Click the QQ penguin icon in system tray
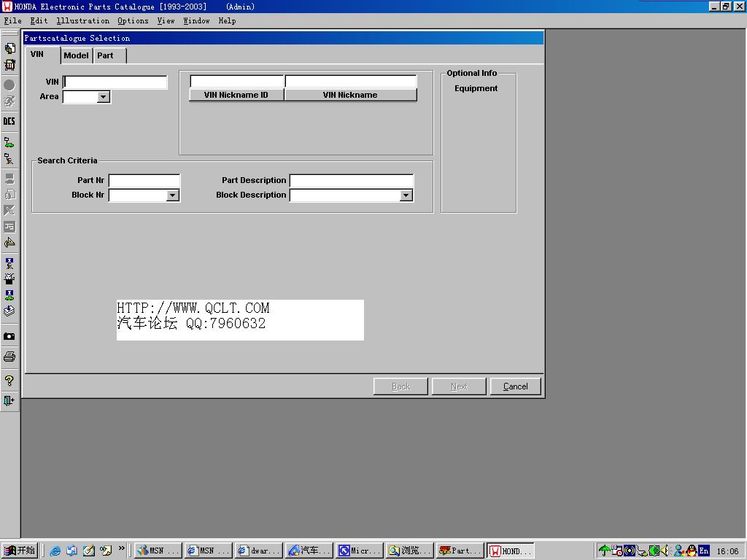 tap(692, 551)
